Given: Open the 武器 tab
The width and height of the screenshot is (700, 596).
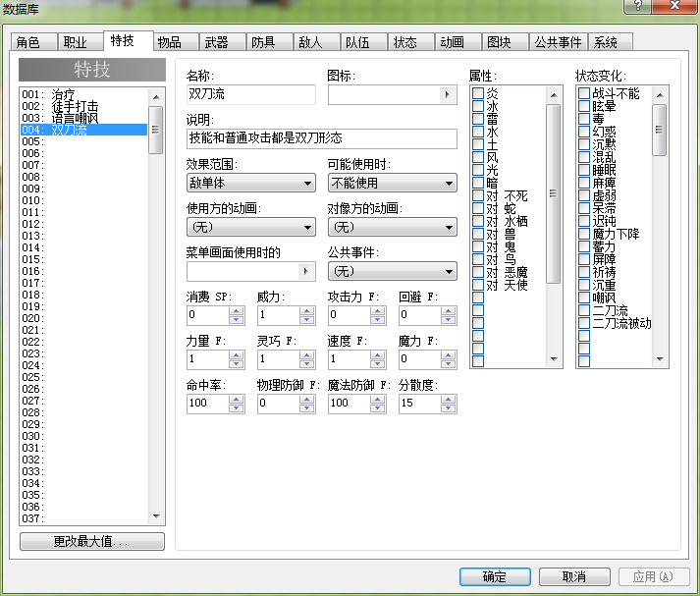Looking at the screenshot, I should (222, 42).
